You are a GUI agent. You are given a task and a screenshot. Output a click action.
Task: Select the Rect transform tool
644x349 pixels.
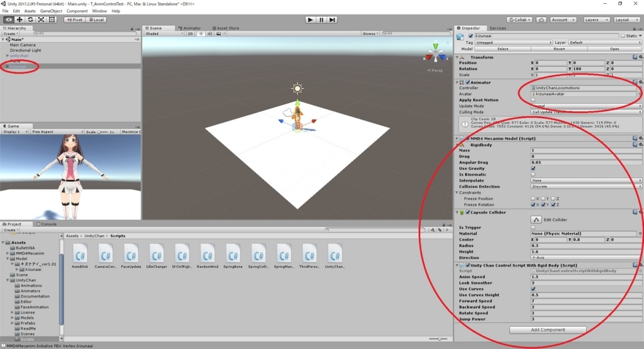52,19
